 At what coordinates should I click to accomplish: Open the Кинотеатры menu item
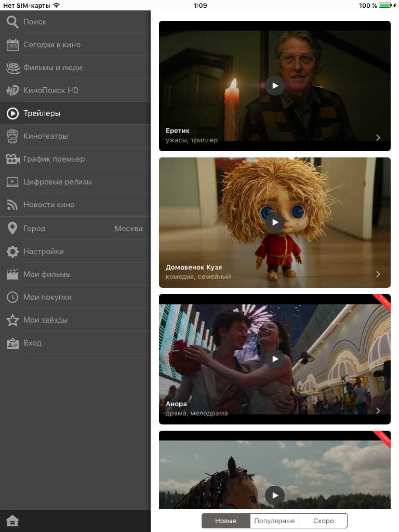(75, 136)
